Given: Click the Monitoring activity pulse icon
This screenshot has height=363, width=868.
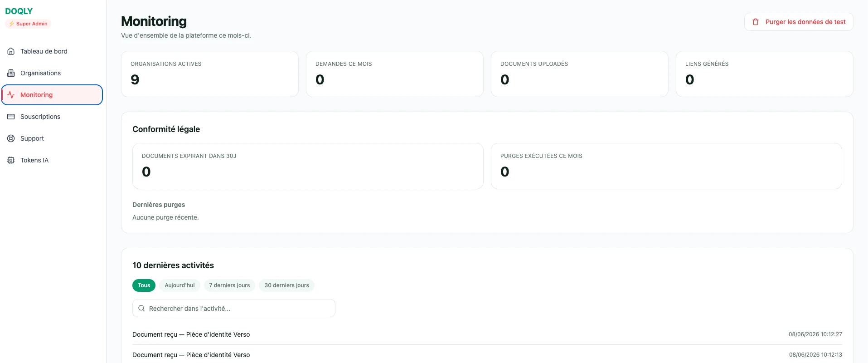Looking at the screenshot, I should [11, 95].
